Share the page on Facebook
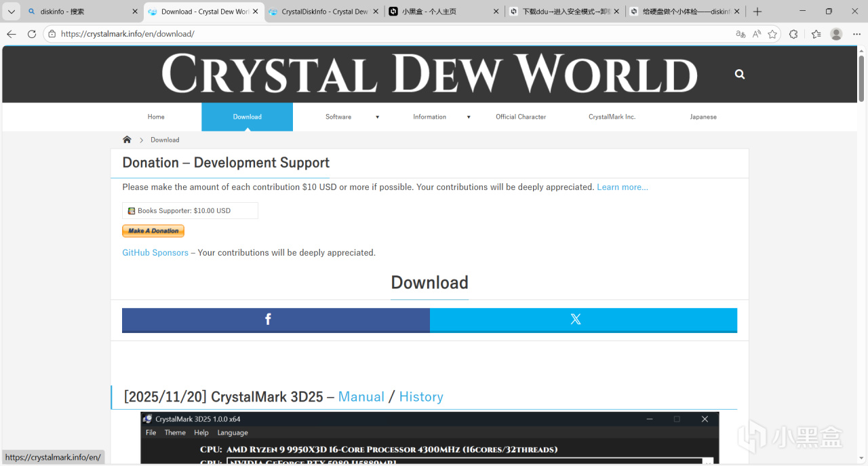The image size is (868, 466). click(x=276, y=319)
